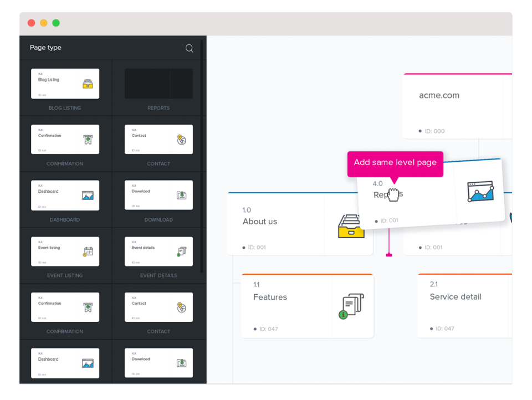Click documents icon on Event details thumbnail
Image resolution: width=532 pixels, height=400 pixels.
tap(182, 252)
